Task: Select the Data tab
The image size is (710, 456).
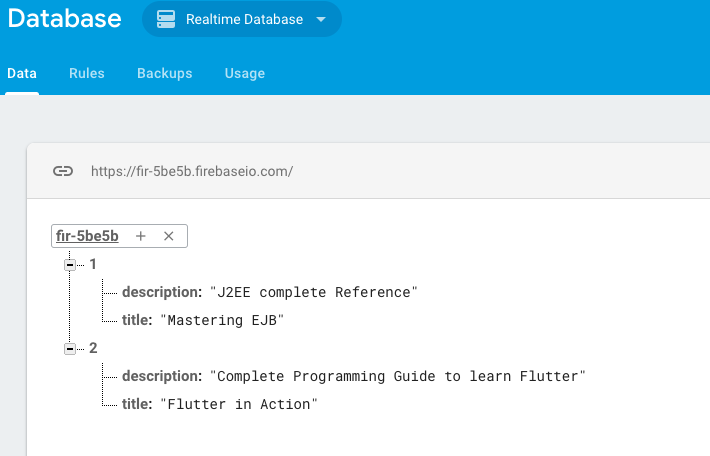Action: (x=22, y=73)
